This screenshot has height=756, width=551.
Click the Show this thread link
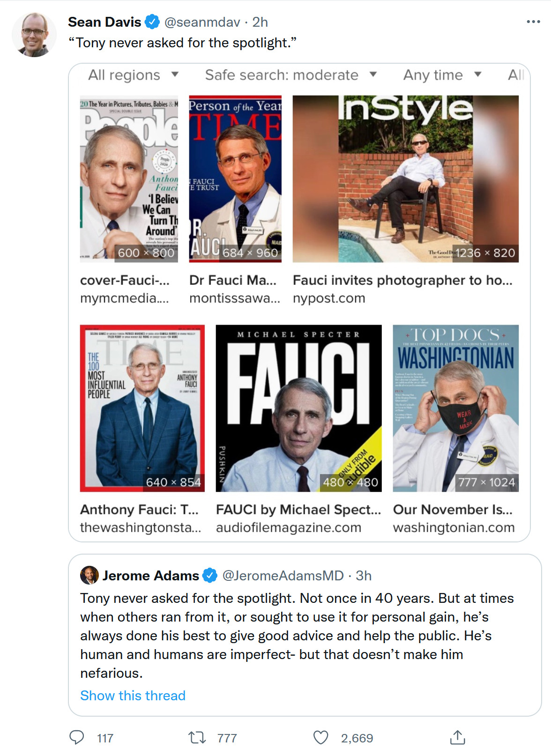point(133,696)
